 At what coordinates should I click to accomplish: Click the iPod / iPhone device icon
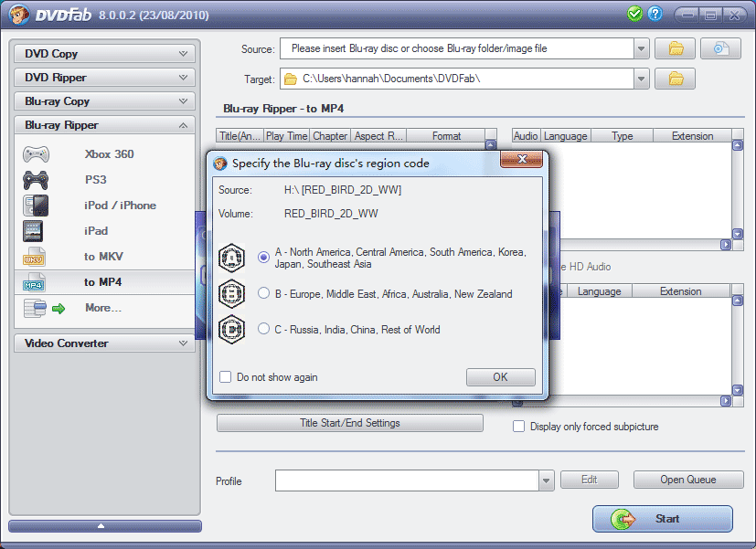[x=36, y=206]
